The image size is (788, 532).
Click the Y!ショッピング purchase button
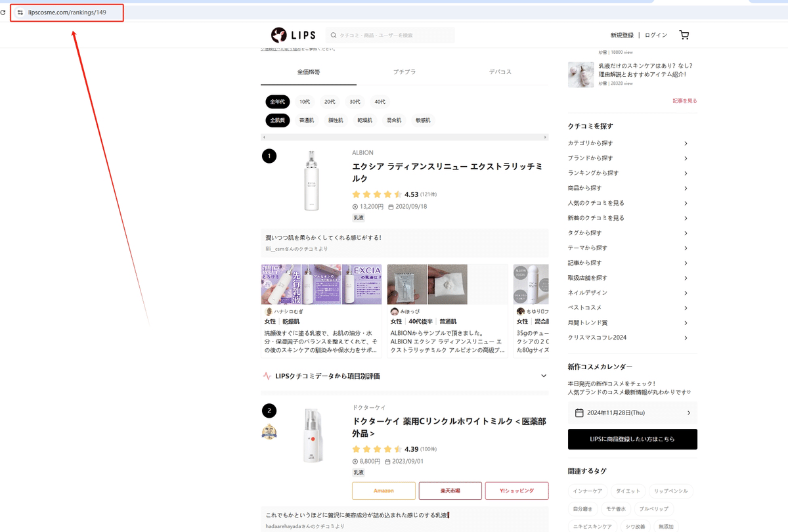(517, 491)
